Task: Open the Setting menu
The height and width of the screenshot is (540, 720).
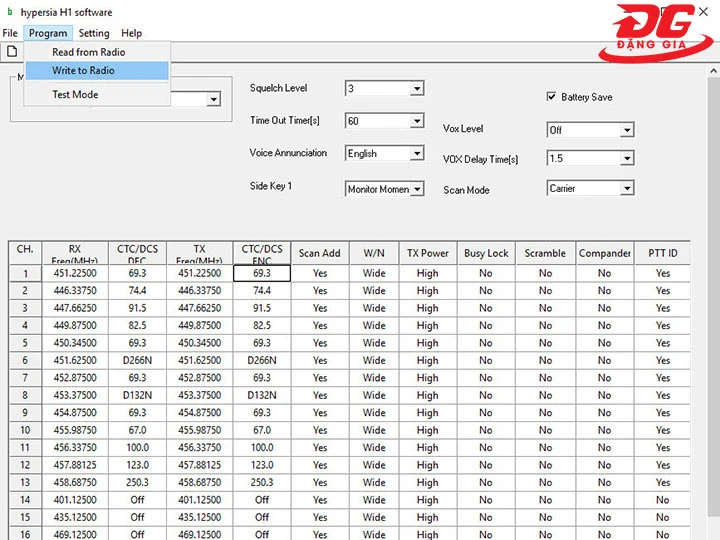Action: click(x=94, y=33)
